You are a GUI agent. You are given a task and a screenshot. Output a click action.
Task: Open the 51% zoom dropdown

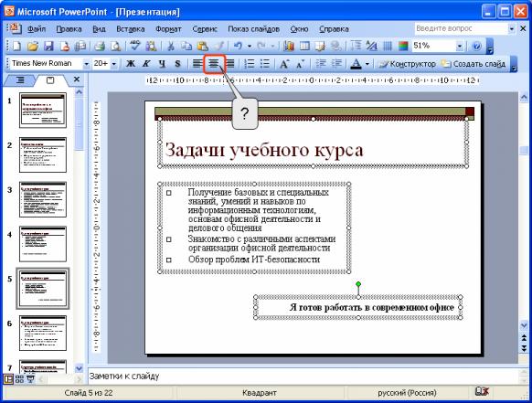point(460,46)
